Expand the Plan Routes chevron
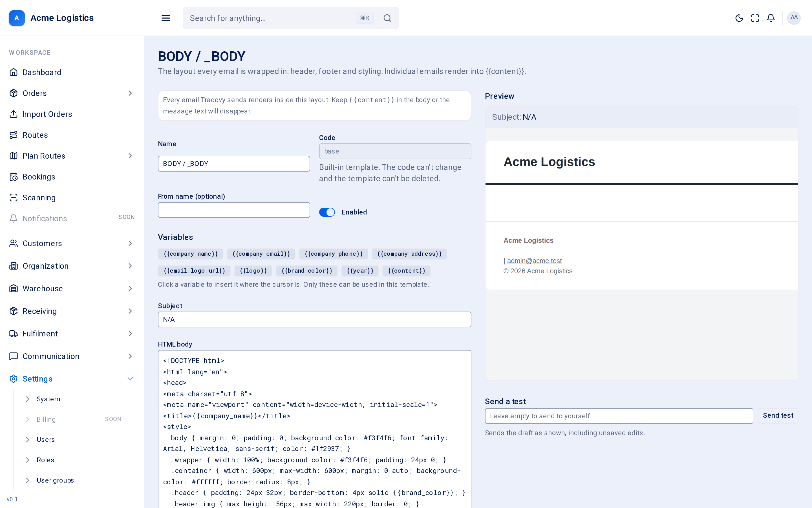 point(130,156)
